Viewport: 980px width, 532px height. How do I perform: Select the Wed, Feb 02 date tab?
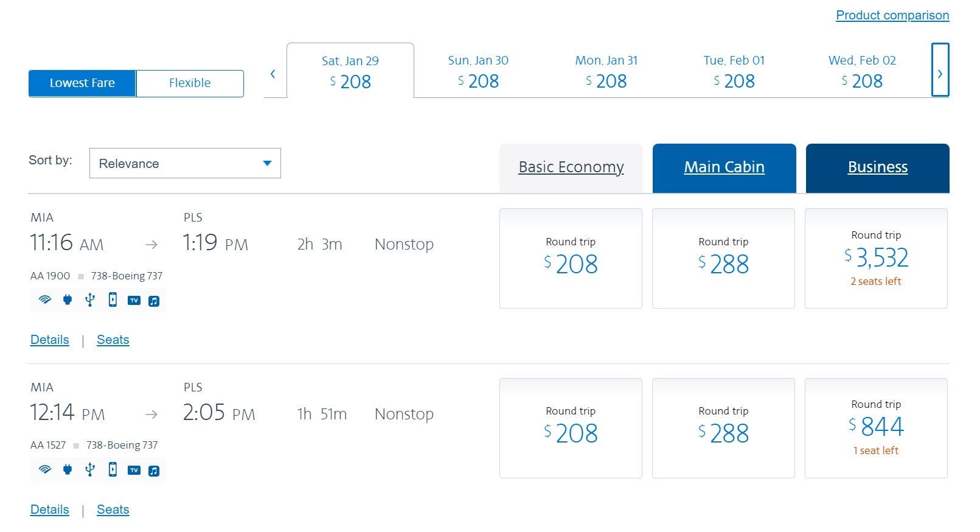pos(862,71)
